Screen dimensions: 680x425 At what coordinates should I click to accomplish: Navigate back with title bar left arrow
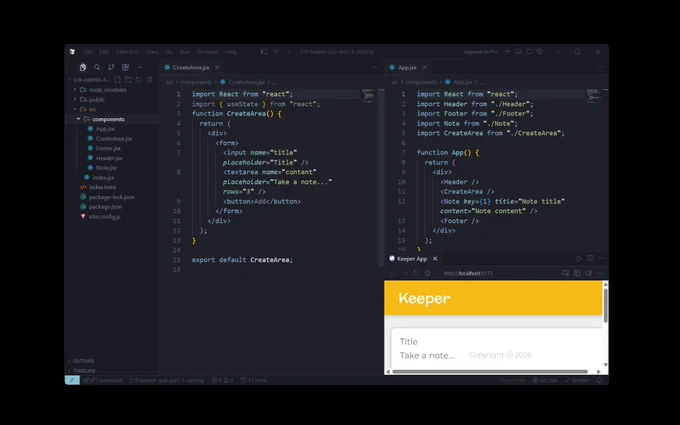click(x=277, y=52)
